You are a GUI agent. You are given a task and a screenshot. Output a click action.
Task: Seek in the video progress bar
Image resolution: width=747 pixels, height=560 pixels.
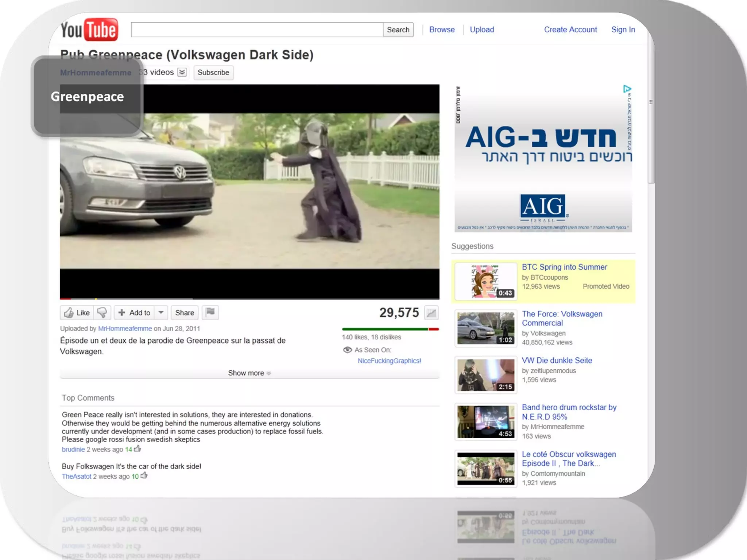click(x=249, y=299)
